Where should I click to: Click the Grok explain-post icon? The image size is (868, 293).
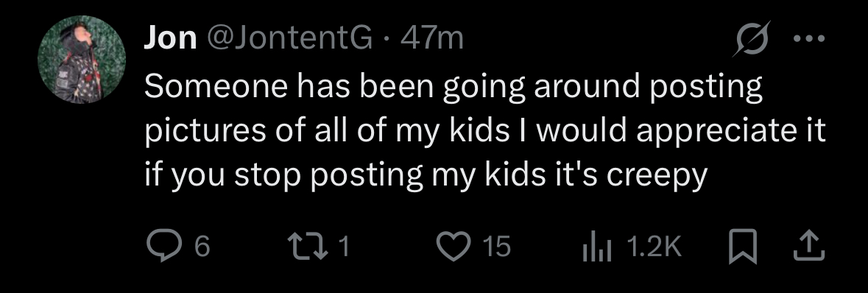[752, 39]
